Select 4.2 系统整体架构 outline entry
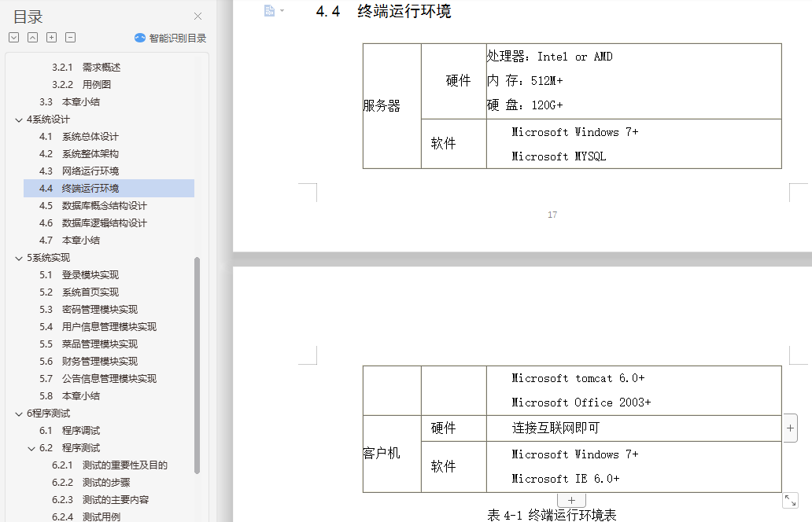The height and width of the screenshot is (522, 812). (x=79, y=153)
